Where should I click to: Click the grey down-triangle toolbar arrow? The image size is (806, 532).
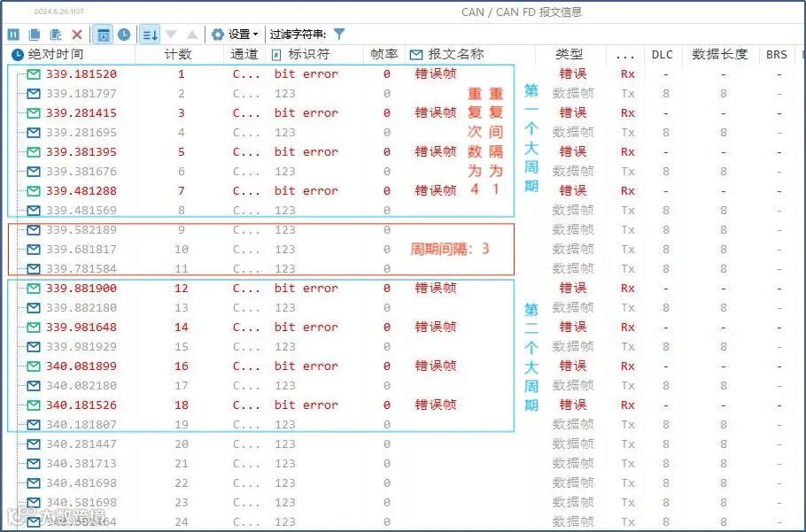(x=171, y=35)
